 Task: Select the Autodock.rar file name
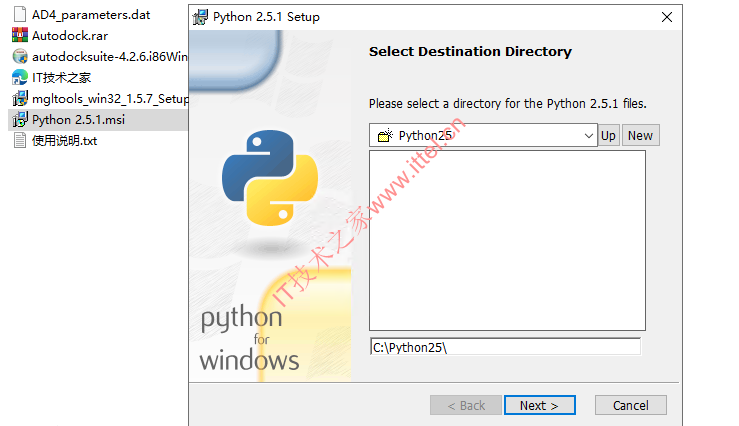coord(70,35)
